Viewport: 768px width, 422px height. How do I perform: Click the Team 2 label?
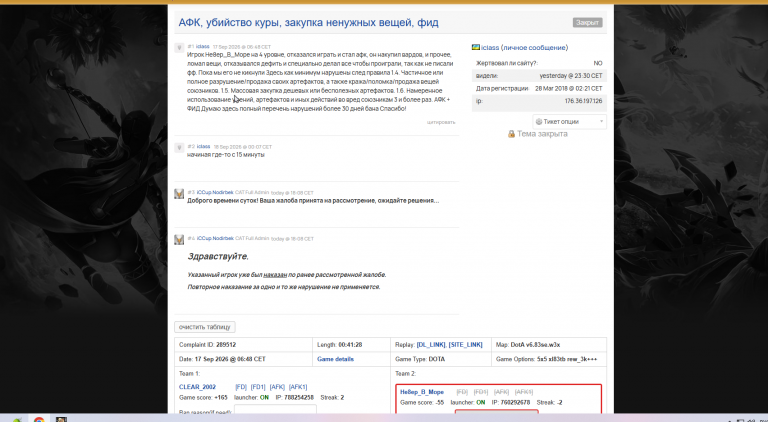(x=406, y=373)
